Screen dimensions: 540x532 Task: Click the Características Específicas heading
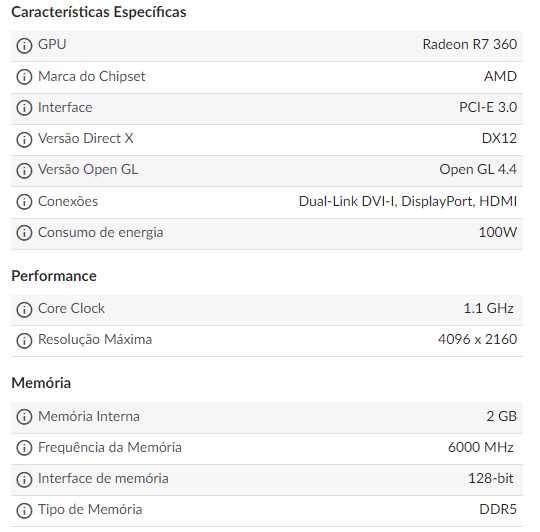click(x=99, y=12)
